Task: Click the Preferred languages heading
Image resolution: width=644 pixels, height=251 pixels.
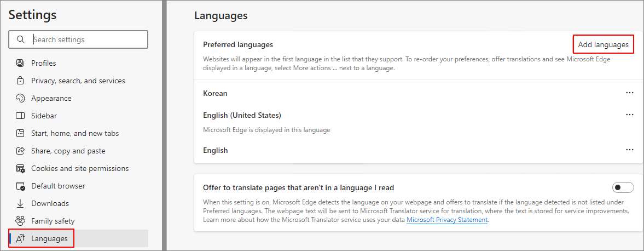Action: [x=238, y=44]
